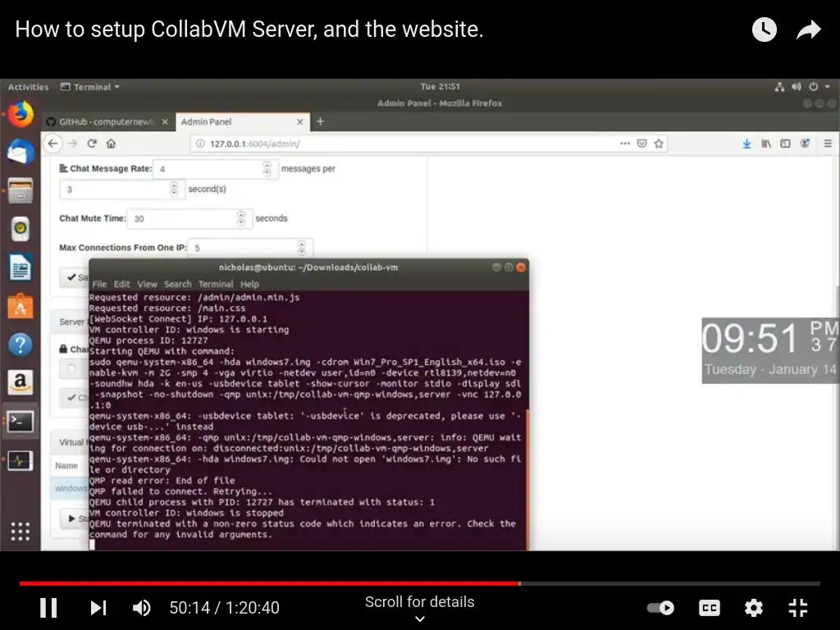Go back in Firefox
The width and height of the screenshot is (840, 630).
point(52,143)
